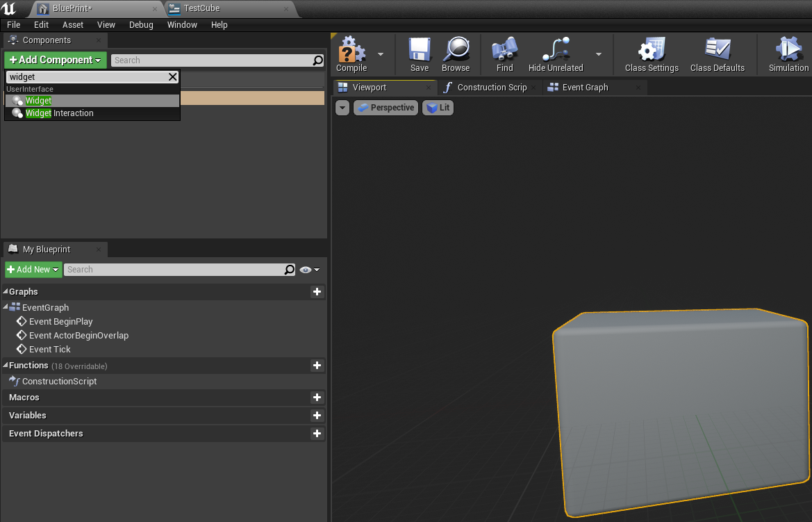The image size is (812, 522).
Task: Click the magnifier icon in Components search
Action: click(x=318, y=60)
